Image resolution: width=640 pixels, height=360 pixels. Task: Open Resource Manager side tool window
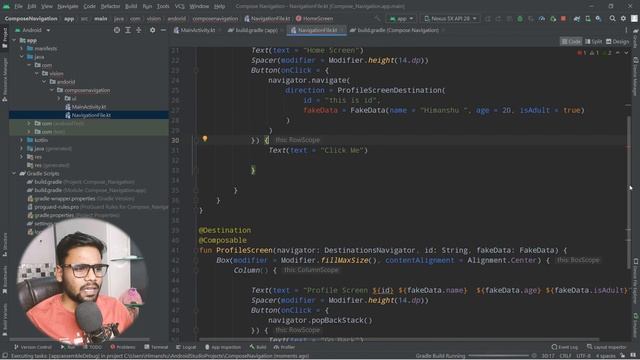4,80
